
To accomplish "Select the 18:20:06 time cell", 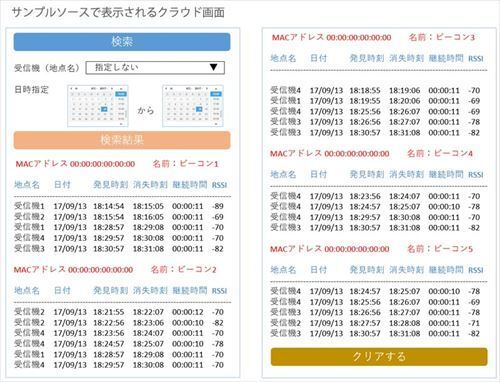I will [x=405, y=101].
